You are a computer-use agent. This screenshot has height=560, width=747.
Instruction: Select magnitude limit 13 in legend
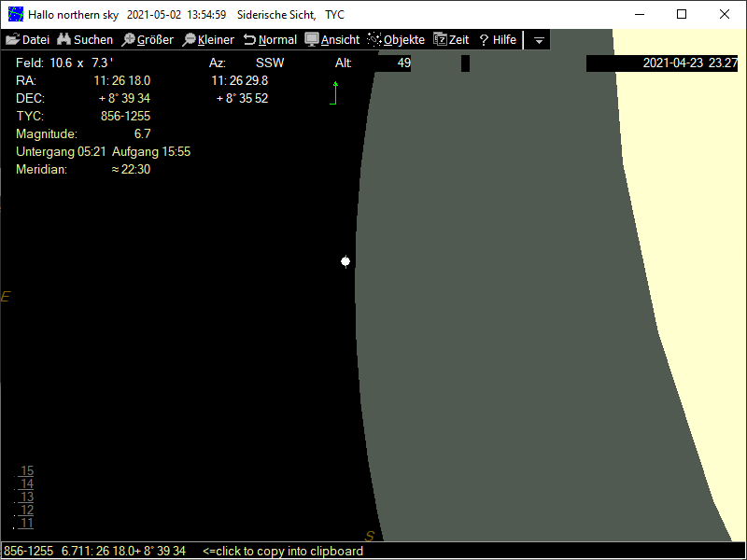27,497
